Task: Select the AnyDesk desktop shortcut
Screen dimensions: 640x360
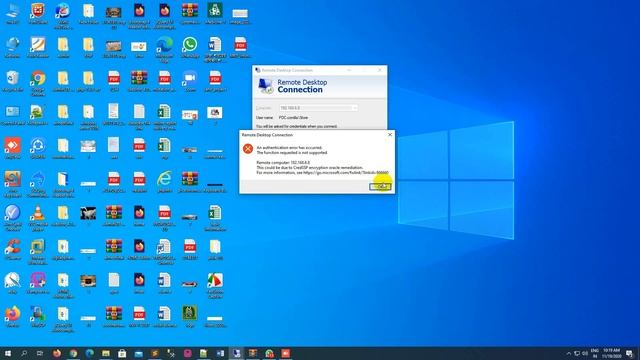Action: (x=12, y=149)
